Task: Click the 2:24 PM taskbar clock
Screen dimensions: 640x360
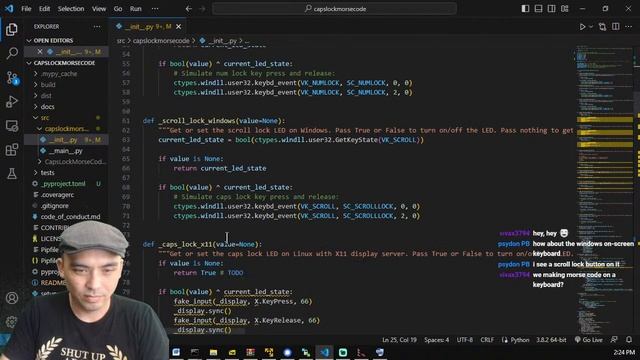Action: [x=624, y=352]
